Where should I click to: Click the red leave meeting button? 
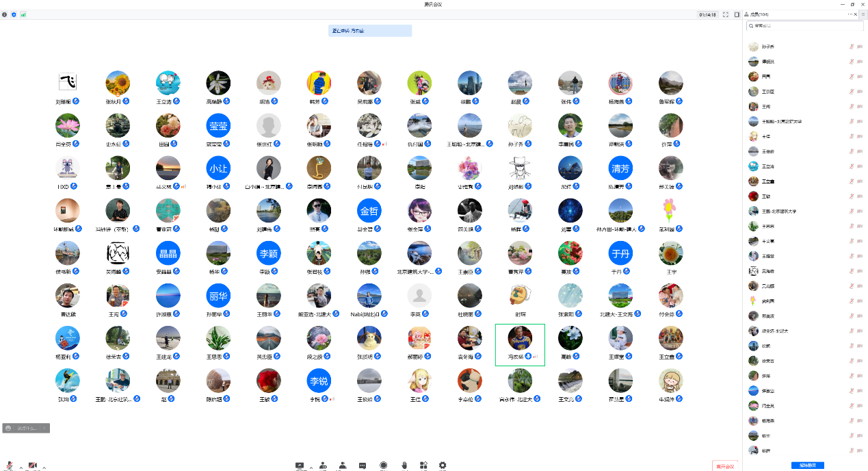[x=724, y=466]
